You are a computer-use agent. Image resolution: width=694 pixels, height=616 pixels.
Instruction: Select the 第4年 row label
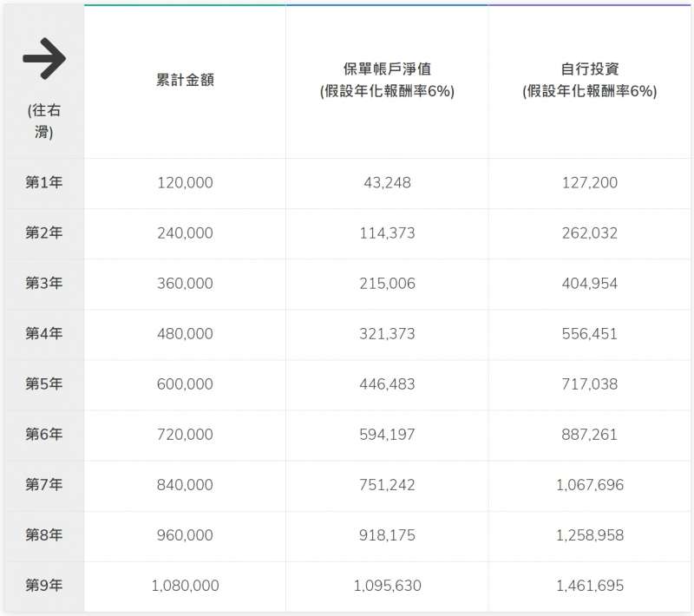pyautogui.click(x=44, y=334)
